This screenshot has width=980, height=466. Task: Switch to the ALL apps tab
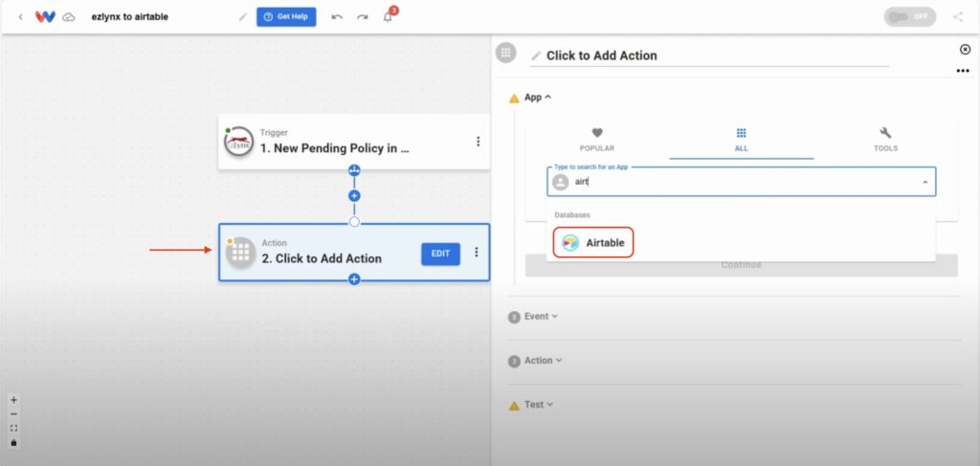pyautogui.click(x=742, y=140)
